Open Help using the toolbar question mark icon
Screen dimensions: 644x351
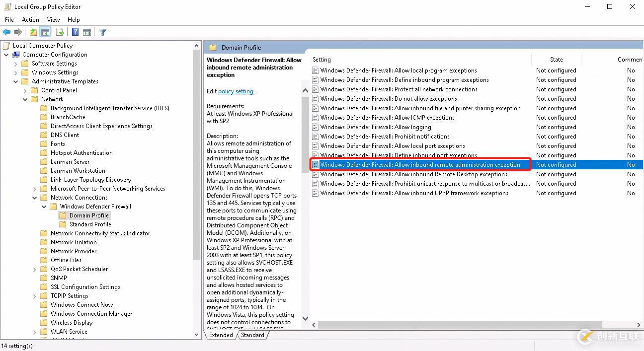point(75,32)
